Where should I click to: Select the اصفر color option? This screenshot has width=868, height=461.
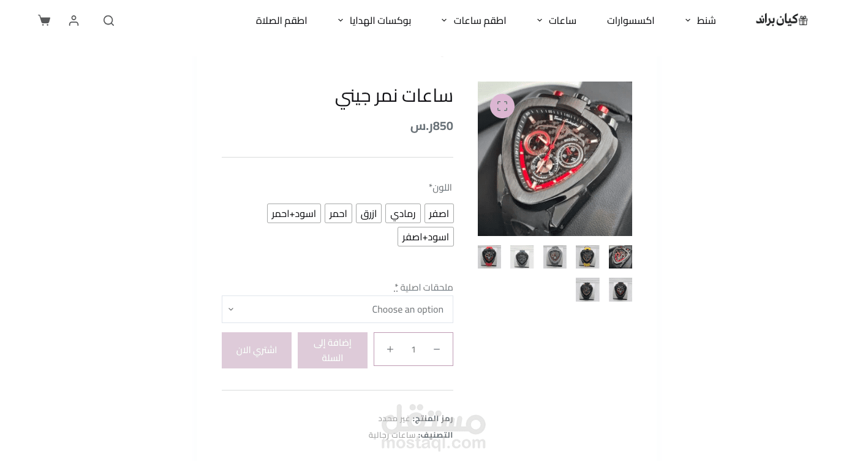(439, 213)
